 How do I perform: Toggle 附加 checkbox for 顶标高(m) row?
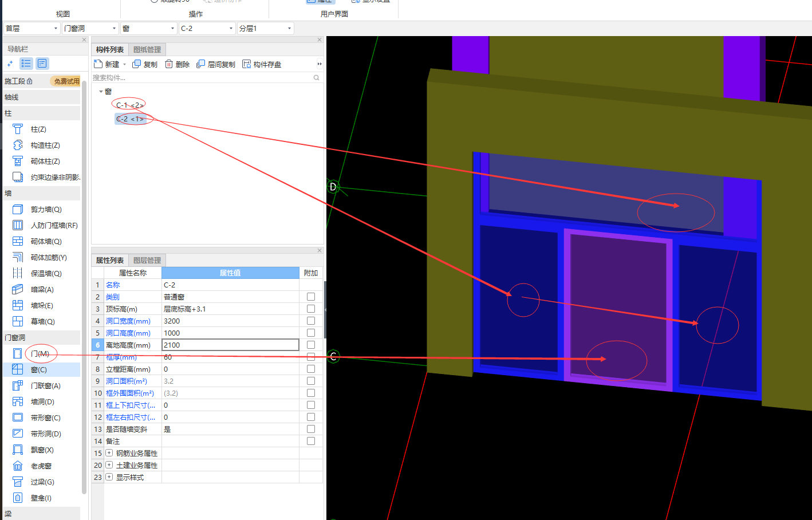311,309
